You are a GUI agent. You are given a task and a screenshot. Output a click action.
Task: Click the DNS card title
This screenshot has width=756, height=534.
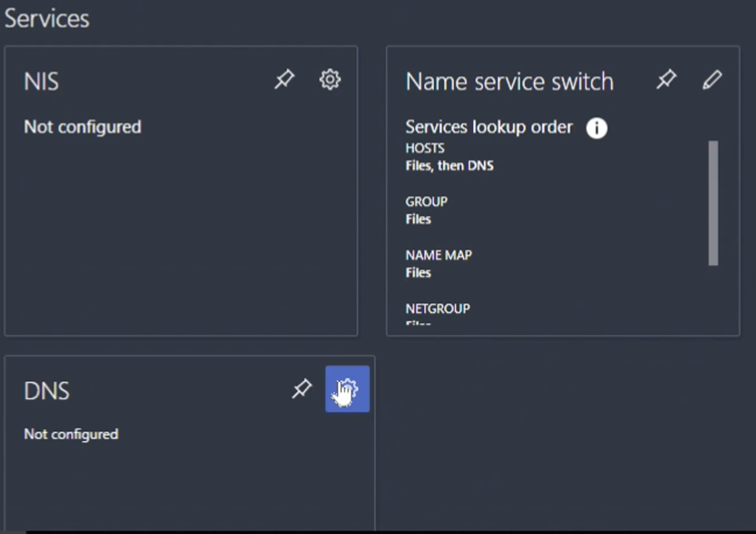[46, 392]
